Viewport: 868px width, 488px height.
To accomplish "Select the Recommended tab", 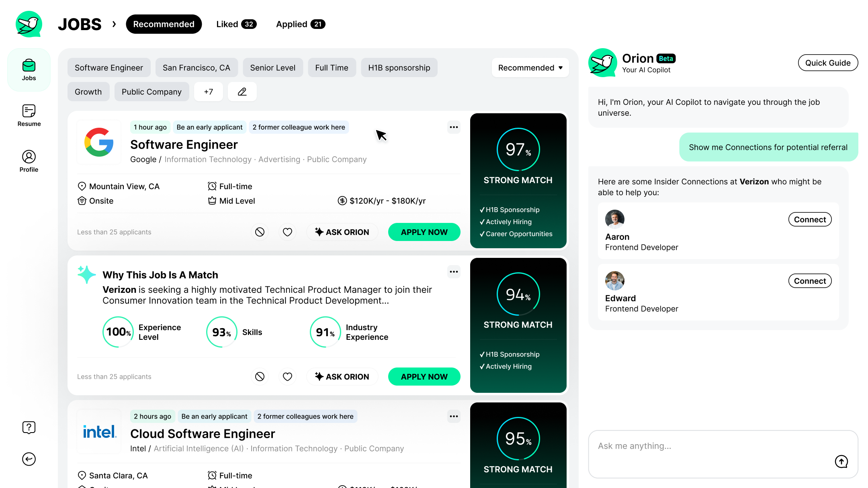I will pos(164,24).
